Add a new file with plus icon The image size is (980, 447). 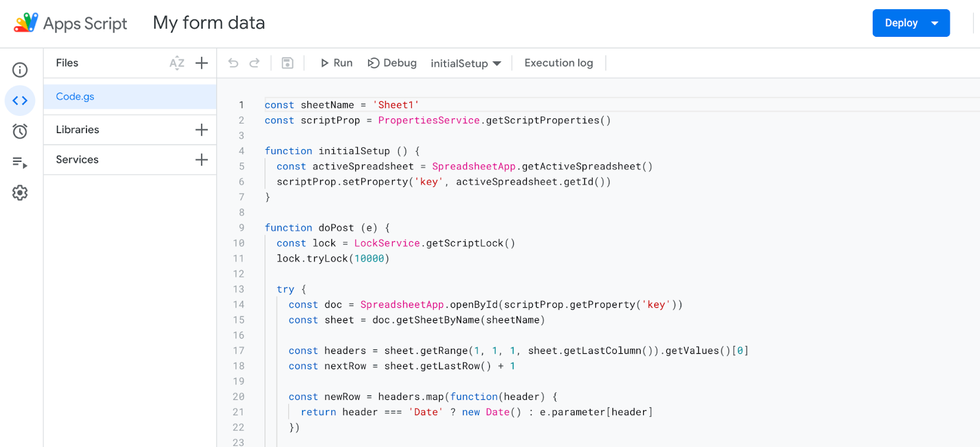click(202, 63)
